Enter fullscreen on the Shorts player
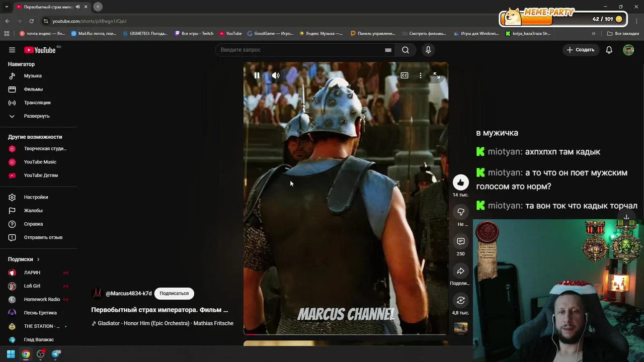The image size is (644, 362). click(437, 75)
